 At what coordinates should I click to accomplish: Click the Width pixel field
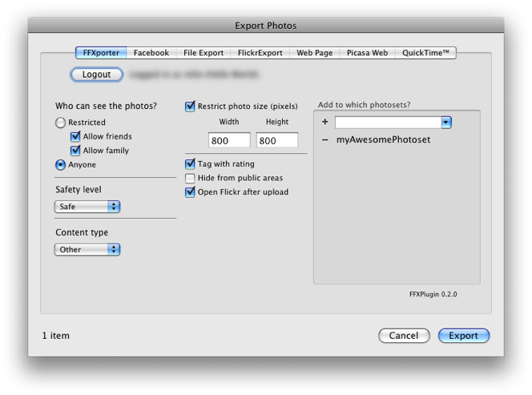[x=229, y=140]
